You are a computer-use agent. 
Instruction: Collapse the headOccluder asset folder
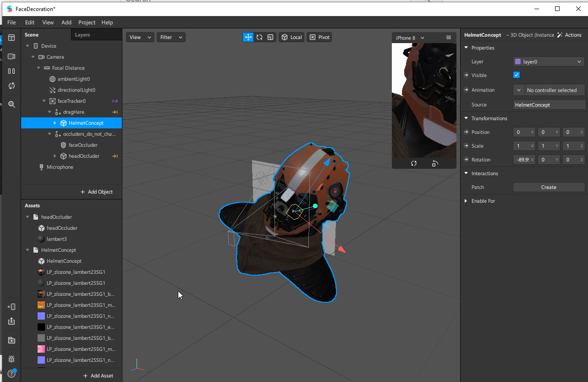[27, 217]
